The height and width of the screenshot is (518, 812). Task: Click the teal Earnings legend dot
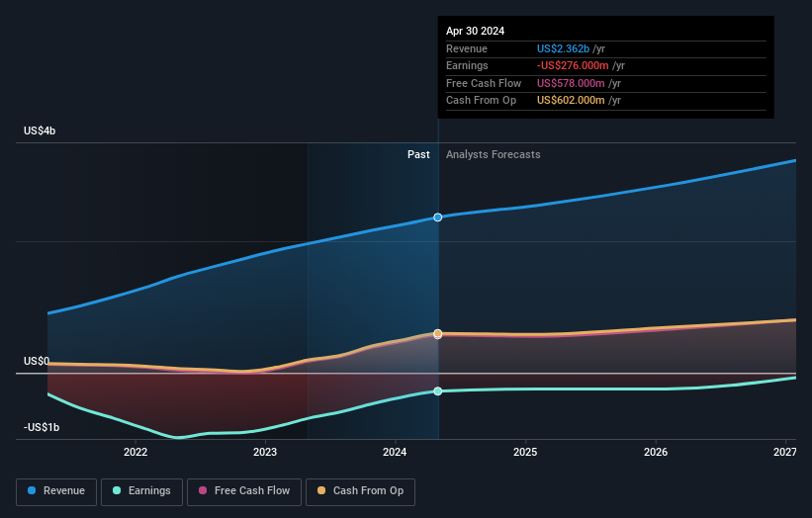pos(117,490)
